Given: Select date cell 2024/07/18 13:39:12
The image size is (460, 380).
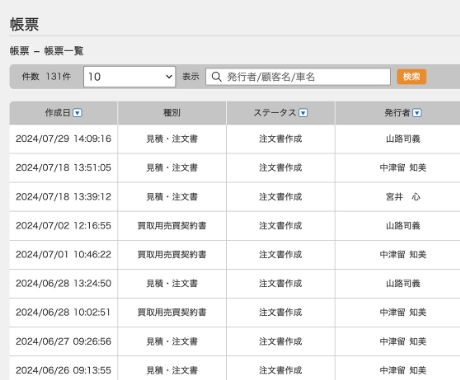Looking at the screenshot, I should click(63, 197).
